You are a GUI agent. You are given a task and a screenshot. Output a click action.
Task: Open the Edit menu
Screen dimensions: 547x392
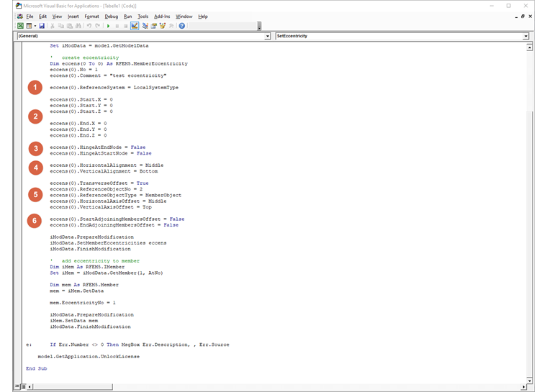point(42,17)
